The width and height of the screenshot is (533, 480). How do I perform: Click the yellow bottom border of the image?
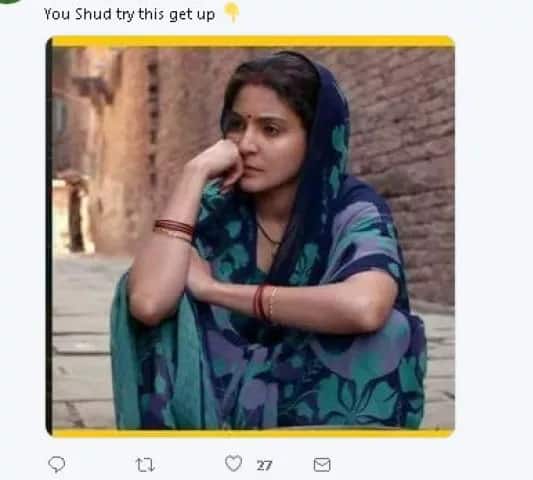[253, 433]
